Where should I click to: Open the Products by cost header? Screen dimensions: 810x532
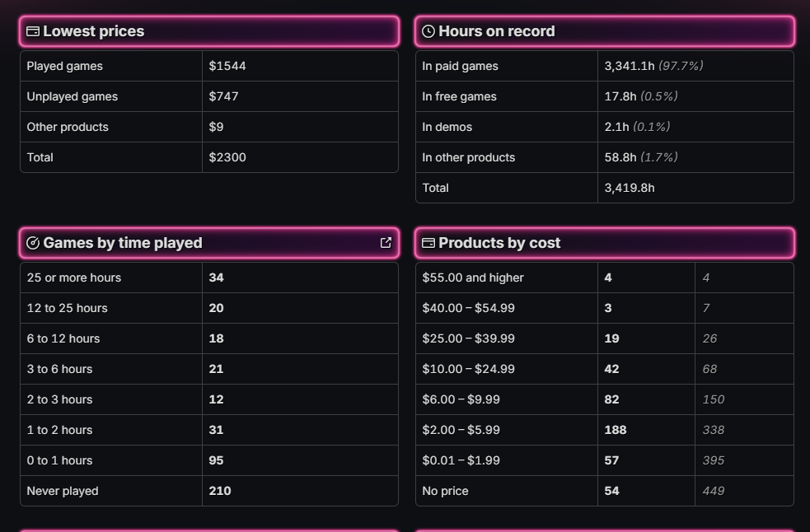pos(605,243)
